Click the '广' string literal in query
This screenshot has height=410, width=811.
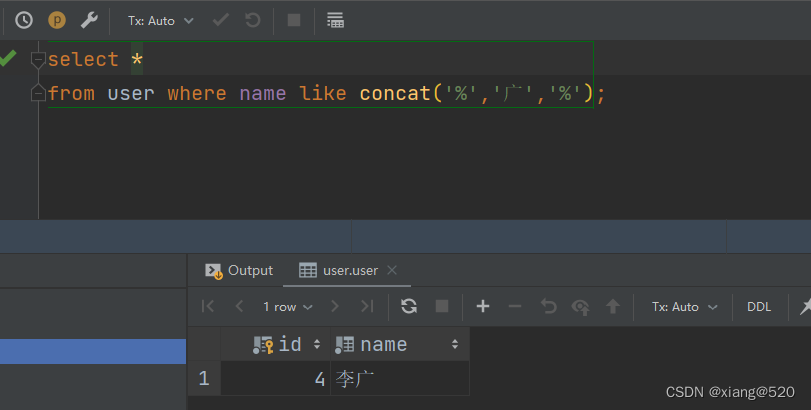[513, 94]
